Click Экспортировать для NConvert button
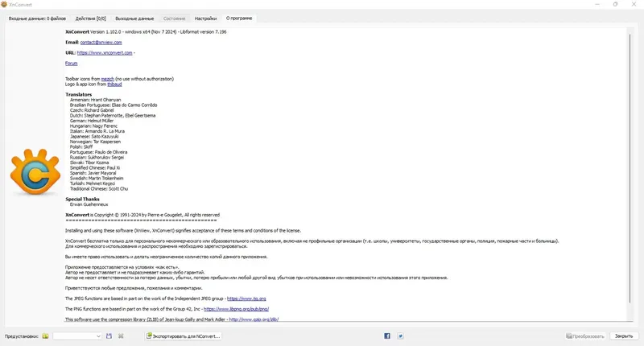The image size is (644, 346). pos(184,336)
